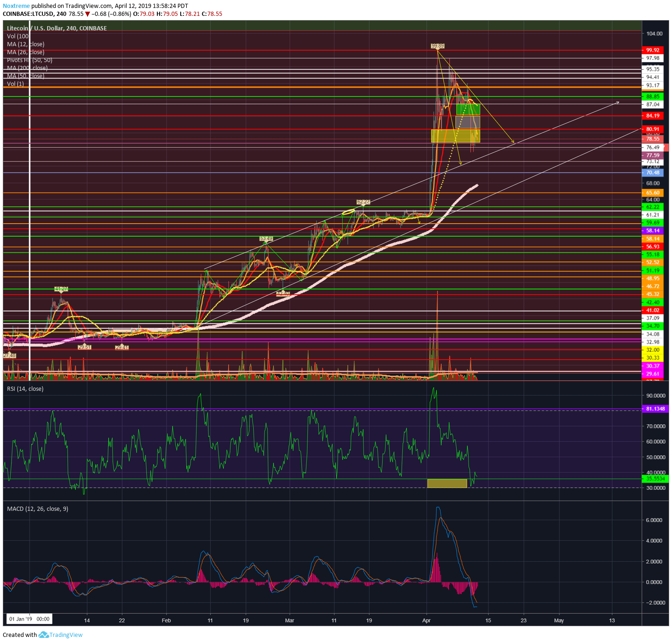Viewport: 672px width, 643px height.
Task: Click the 27.48 pivot low marker
Action: point(9,355)
